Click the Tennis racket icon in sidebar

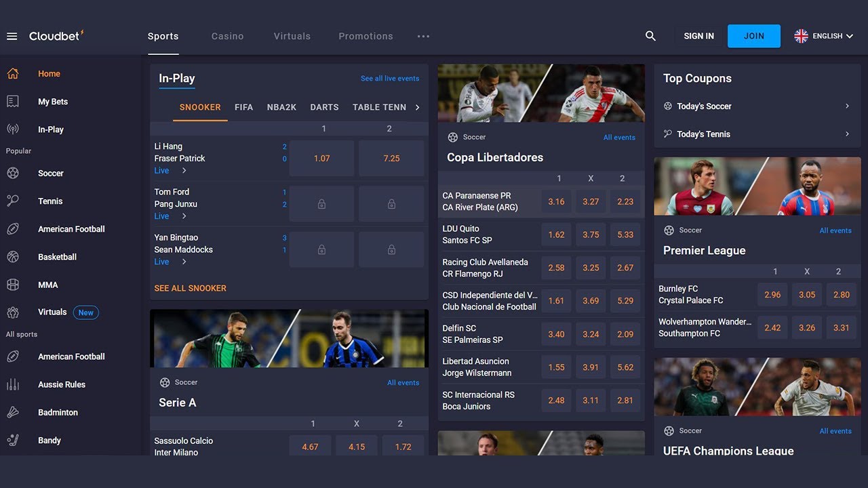tap(13, 201)
